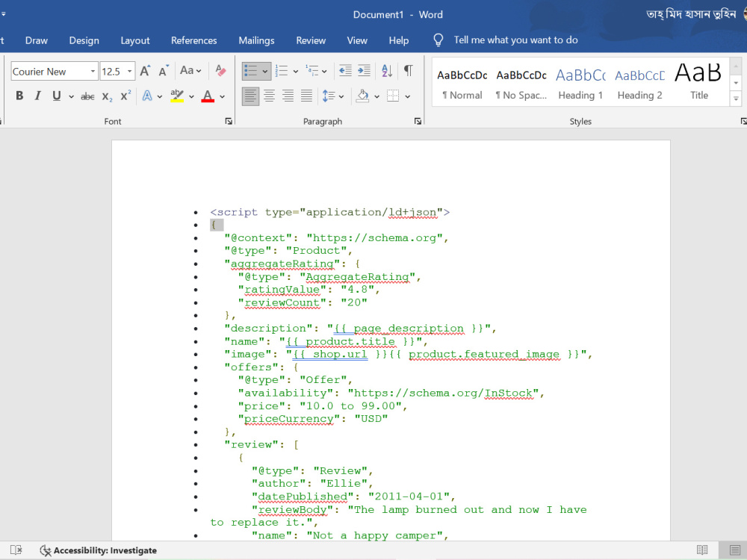Apply Normal style
The image size is (747, 560).
coord(462,84)
